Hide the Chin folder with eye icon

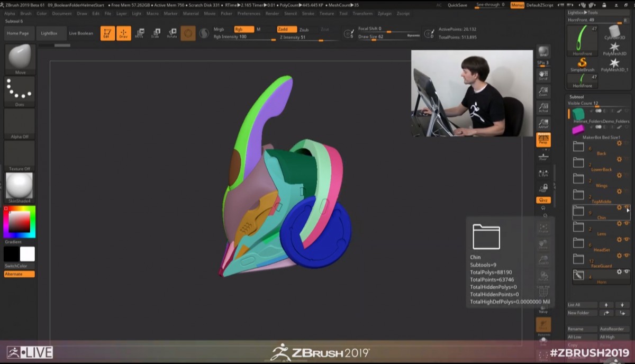627,208
